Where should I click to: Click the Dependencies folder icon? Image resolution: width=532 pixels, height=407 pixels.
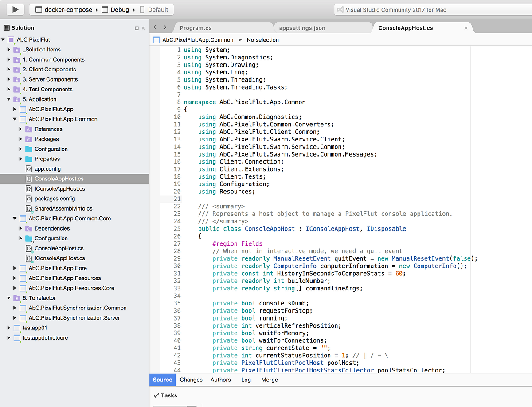coord(29,228)
